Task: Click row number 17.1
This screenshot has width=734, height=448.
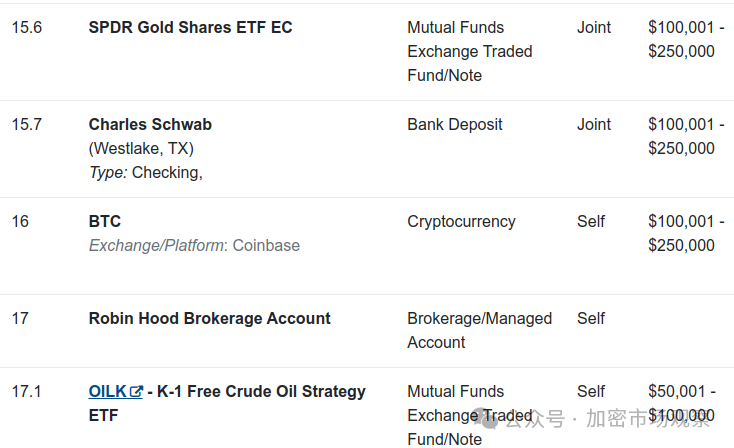Action: (26, 391)
